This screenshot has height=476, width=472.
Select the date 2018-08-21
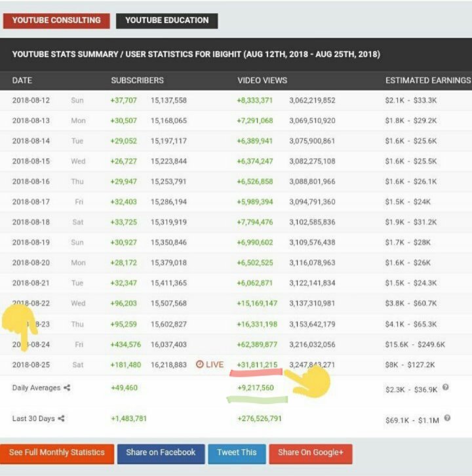point(31,283)
